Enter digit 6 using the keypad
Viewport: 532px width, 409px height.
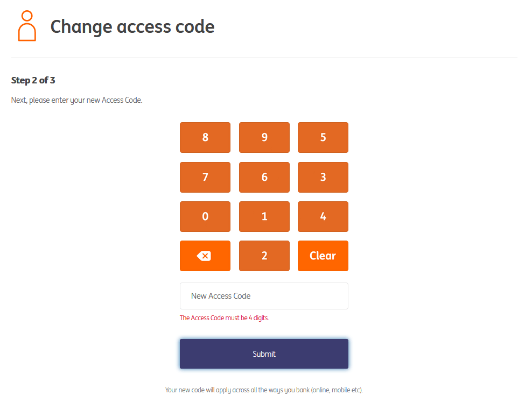(x=264, y=177)
